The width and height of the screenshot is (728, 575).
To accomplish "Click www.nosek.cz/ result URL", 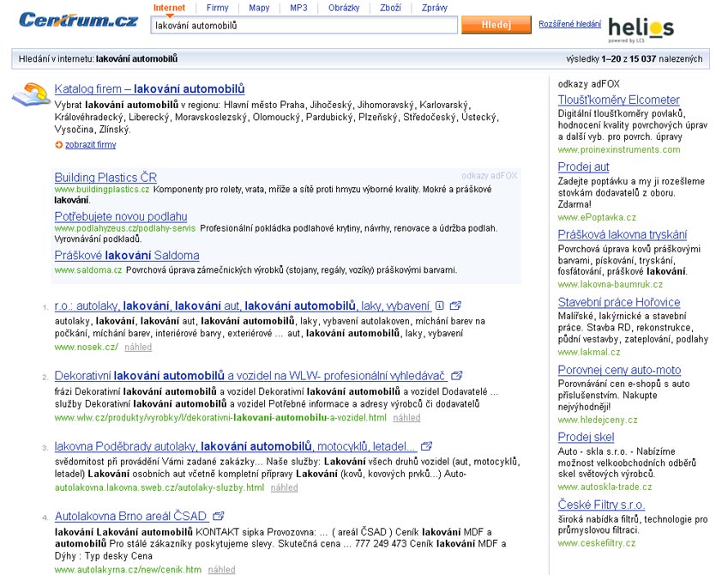I will (87, 348).
